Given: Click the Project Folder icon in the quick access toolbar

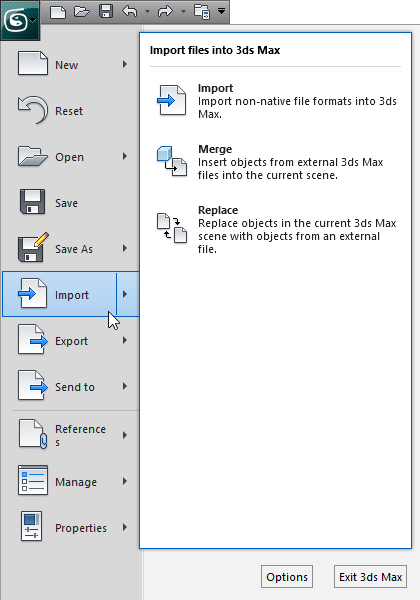Looking at the screenshot, I should click(202, 11).
